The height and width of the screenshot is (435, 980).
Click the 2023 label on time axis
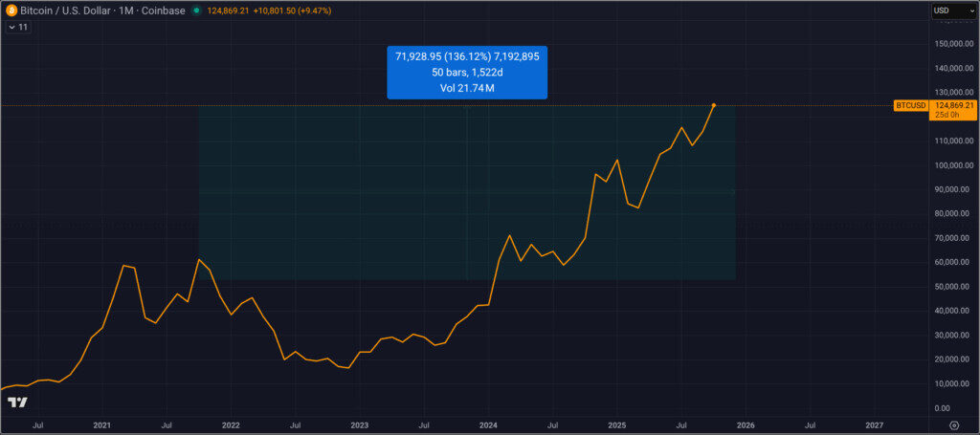(359, 424)
